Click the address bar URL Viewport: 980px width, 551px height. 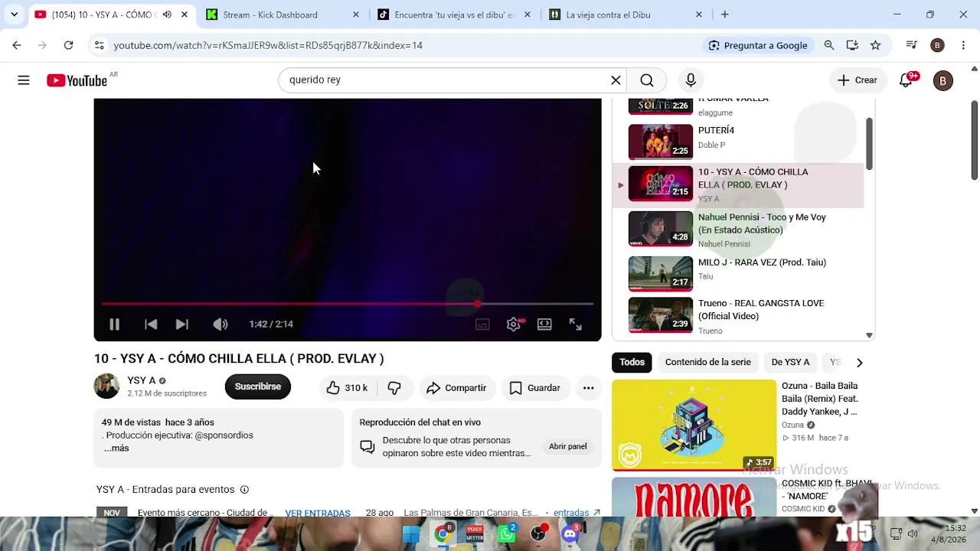(x=268, y=46)
